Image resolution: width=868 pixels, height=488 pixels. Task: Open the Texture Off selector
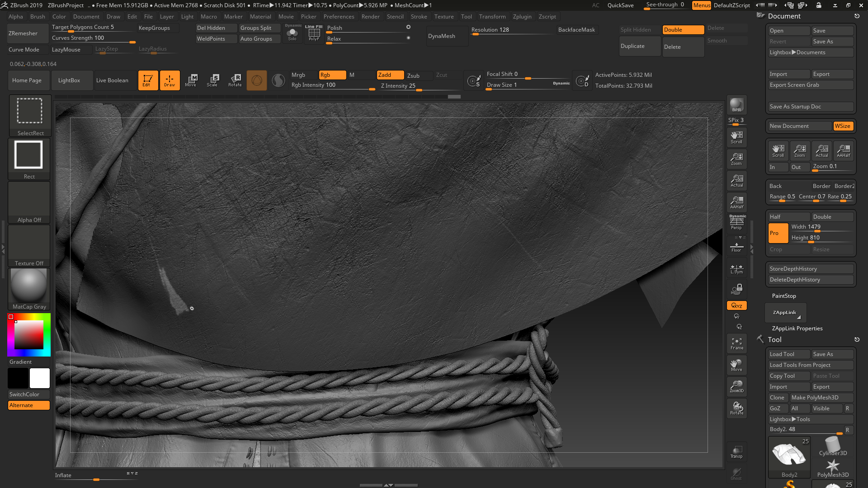29,246
